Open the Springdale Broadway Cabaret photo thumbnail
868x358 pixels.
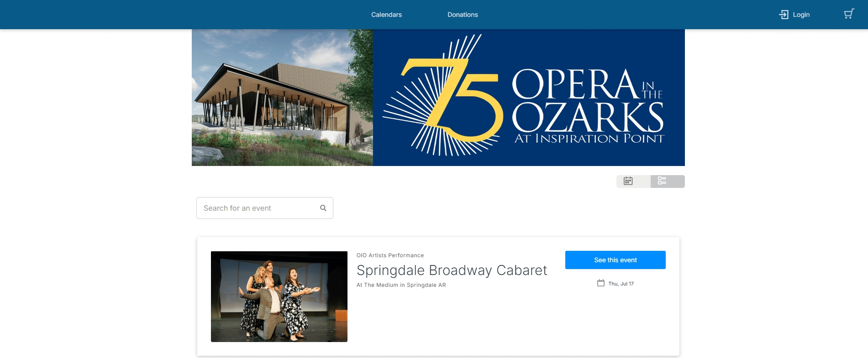coord(279,296)
